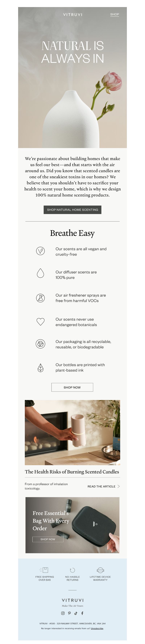Click the outlined SHOP NOW button
The height and width of the screenshot is (644, 145).
pos(72,387)
